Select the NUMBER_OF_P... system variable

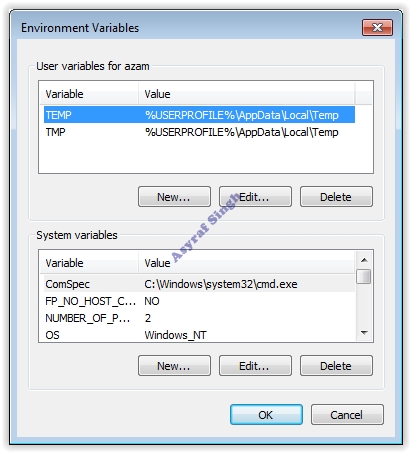pyautogui.click(x=199, y=318)
